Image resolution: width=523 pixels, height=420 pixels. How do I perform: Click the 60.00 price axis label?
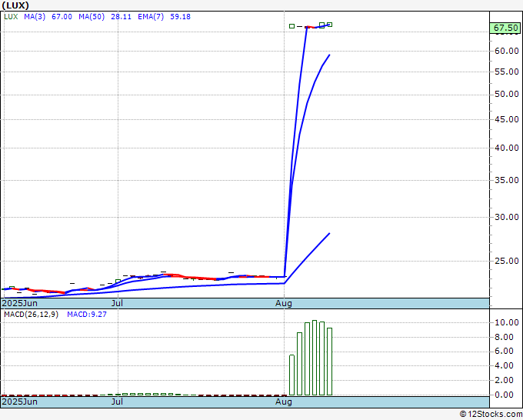coord(507,51)
